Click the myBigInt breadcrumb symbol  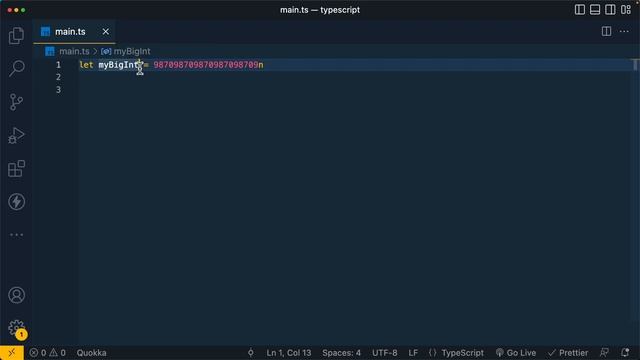131,51
